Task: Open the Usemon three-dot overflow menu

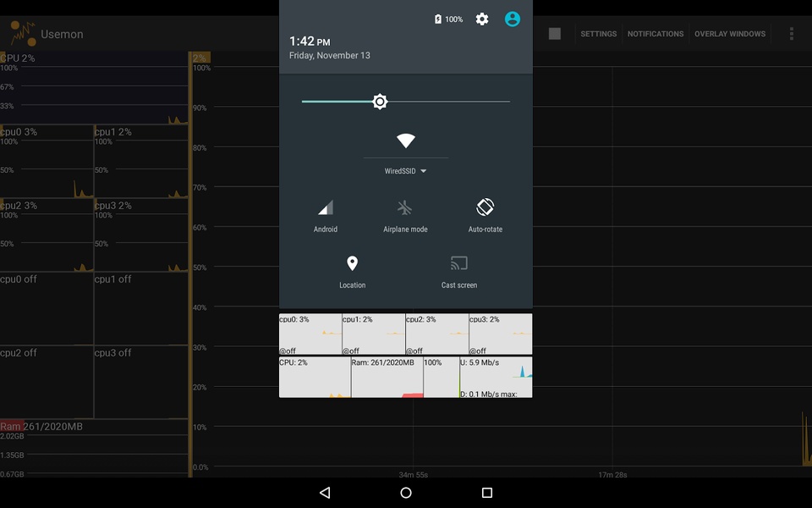Action: click(x=792, y=34)
